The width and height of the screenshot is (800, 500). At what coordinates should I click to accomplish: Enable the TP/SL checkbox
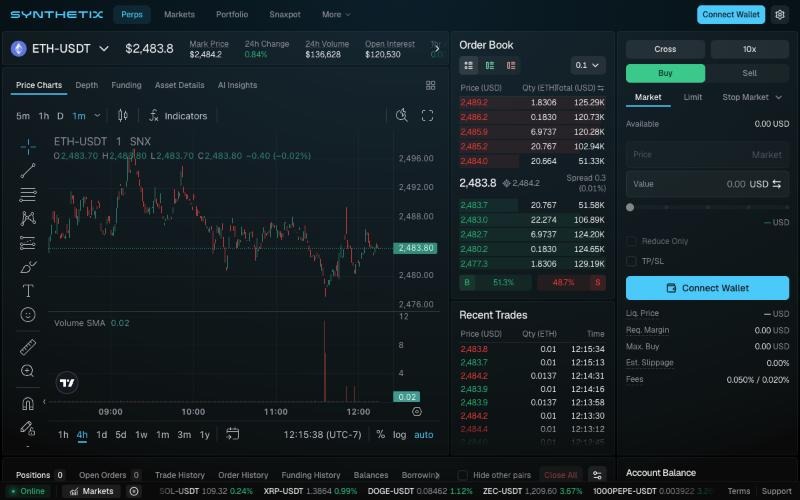(x=631, y=261)
